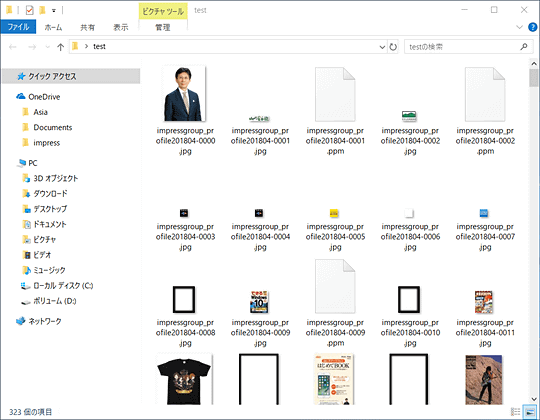Image resolution: width=540 pixels, height=420 pixels.
Task: Select OneDrive in navigation pane
Action: click(x=44, y=97)
